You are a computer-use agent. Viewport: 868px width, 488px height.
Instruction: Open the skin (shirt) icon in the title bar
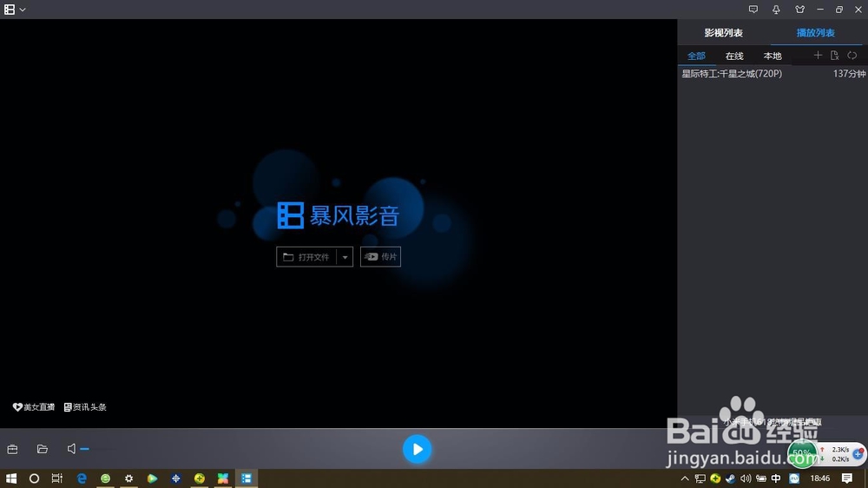(800, 10)
